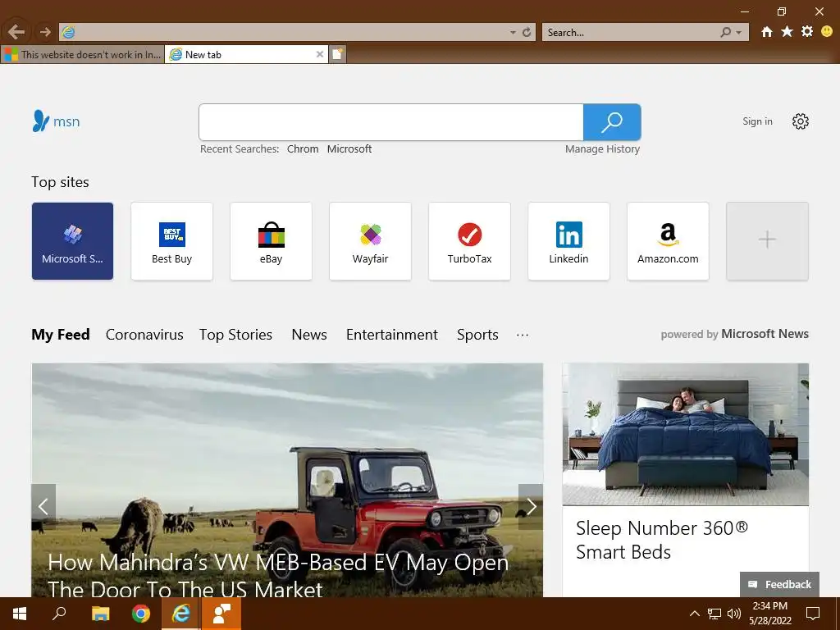
Task: Open File Explorer from taskbar
Action: [100, 614]
